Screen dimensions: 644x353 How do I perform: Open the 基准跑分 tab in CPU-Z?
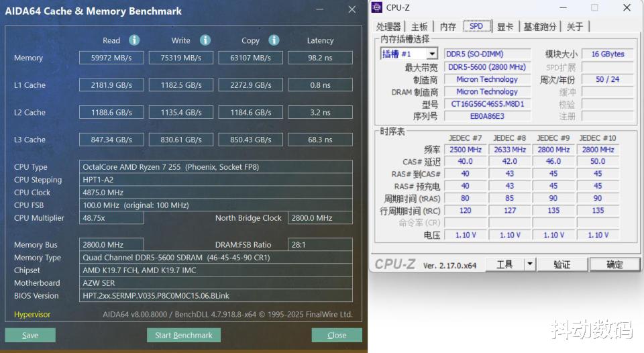(539, 27)
